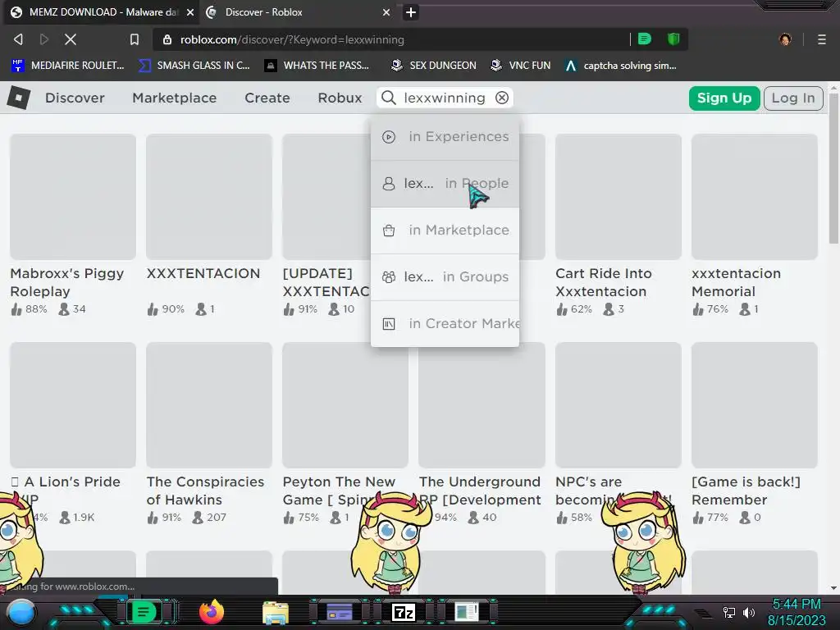
Task: Open xxxtentacion Memorial game thumbnail
Action: click(755, 197)
